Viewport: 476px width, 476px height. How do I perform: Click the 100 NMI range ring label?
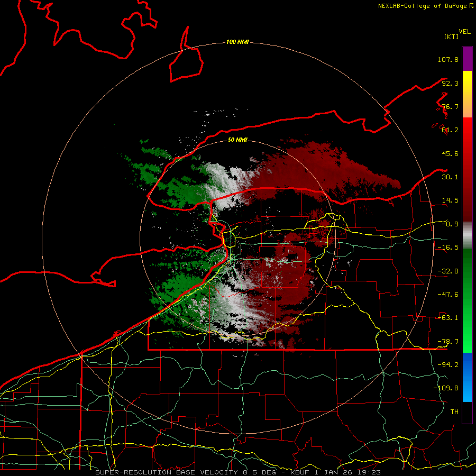coord(237,42)
